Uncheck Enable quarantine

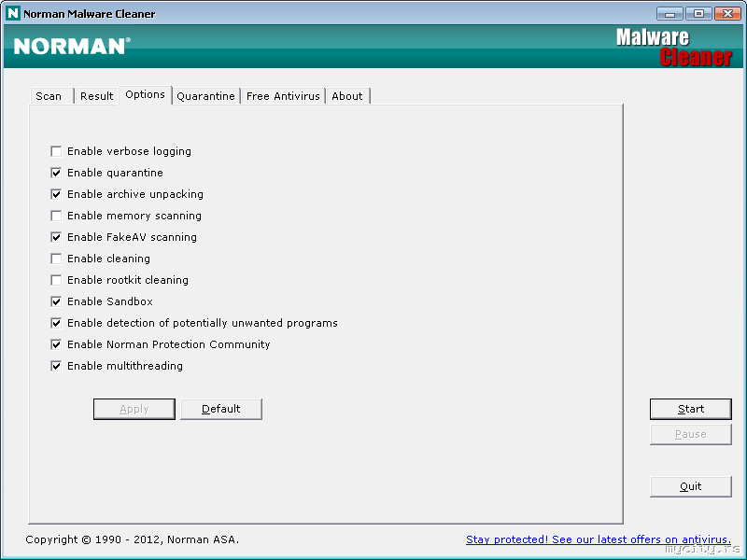(x=56, y=173)
